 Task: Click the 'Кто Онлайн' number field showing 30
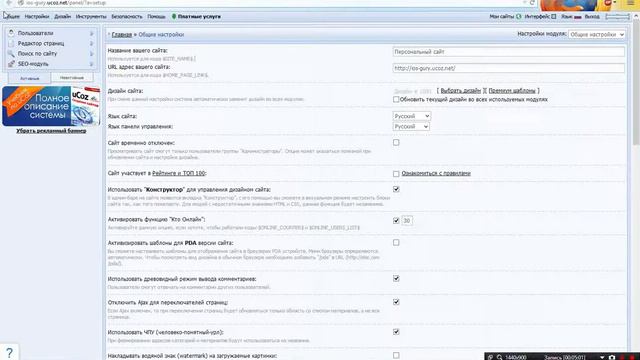point(407,220)
